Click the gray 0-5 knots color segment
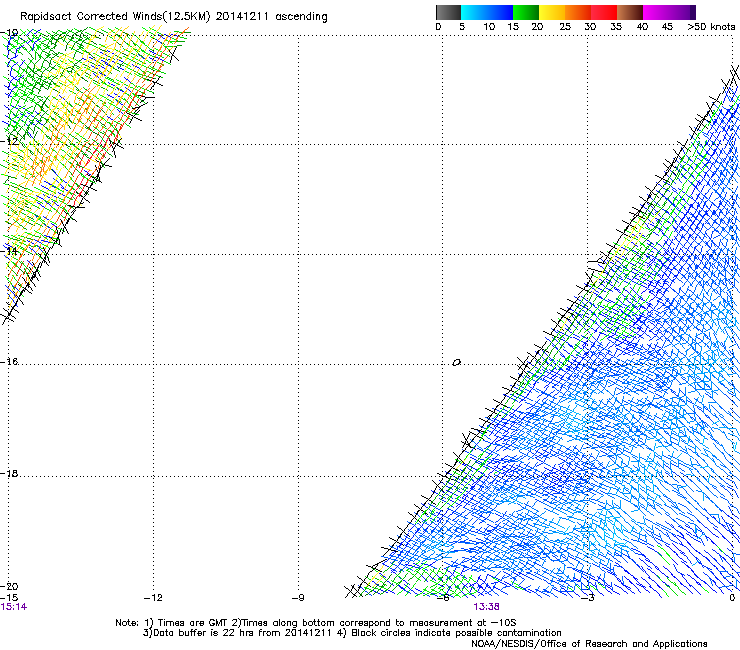Image resolution: width=740 pixels, height=650 pixels. point(448,12)
